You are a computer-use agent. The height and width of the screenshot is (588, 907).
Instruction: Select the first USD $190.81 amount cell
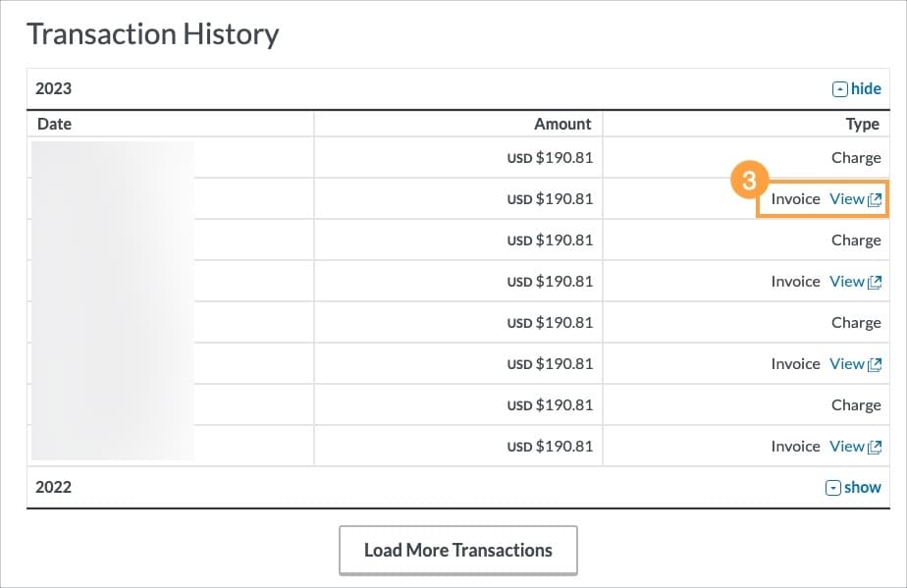pyautogui.click(x=550, y=157)
